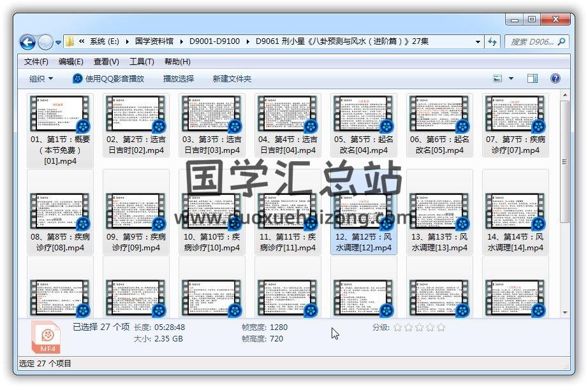
Task: Select video 03、第3节：选吉日吉时[03].mp4
Action: (x=212, y=125)
